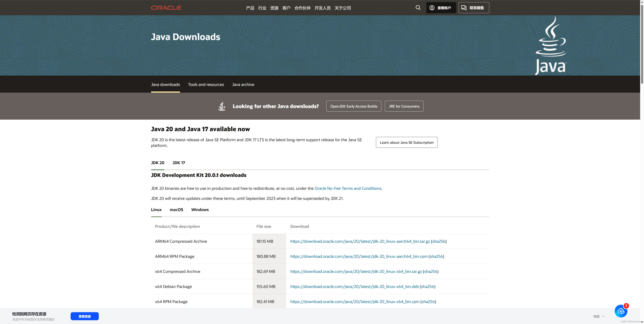Click the blue cloud upload floating icon
The width and height of the screenshot is (644, 324).
coord(621,311)
